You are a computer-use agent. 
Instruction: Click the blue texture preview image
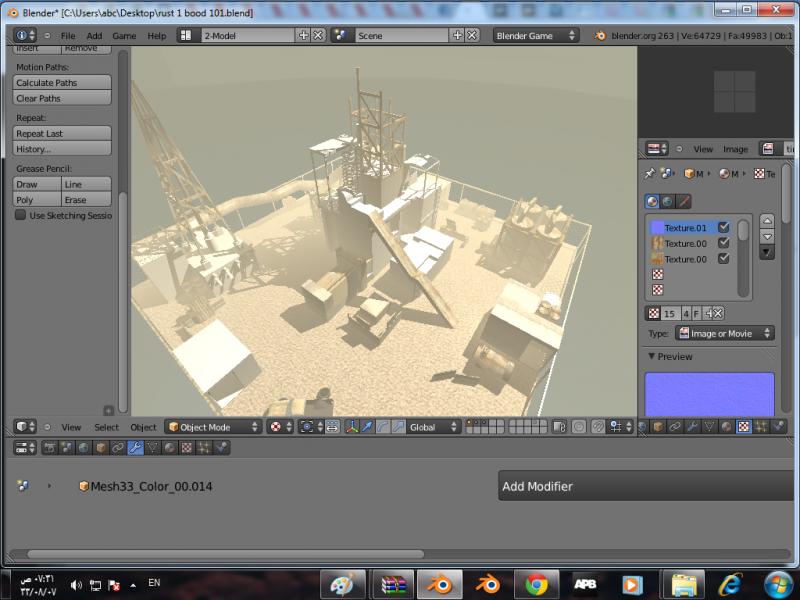(x=709, y=393)
